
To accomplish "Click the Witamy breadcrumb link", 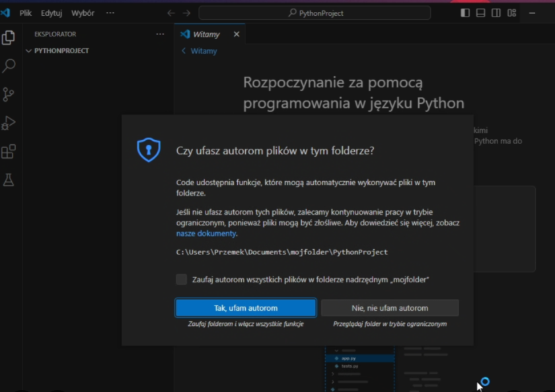I will [204, 51].
